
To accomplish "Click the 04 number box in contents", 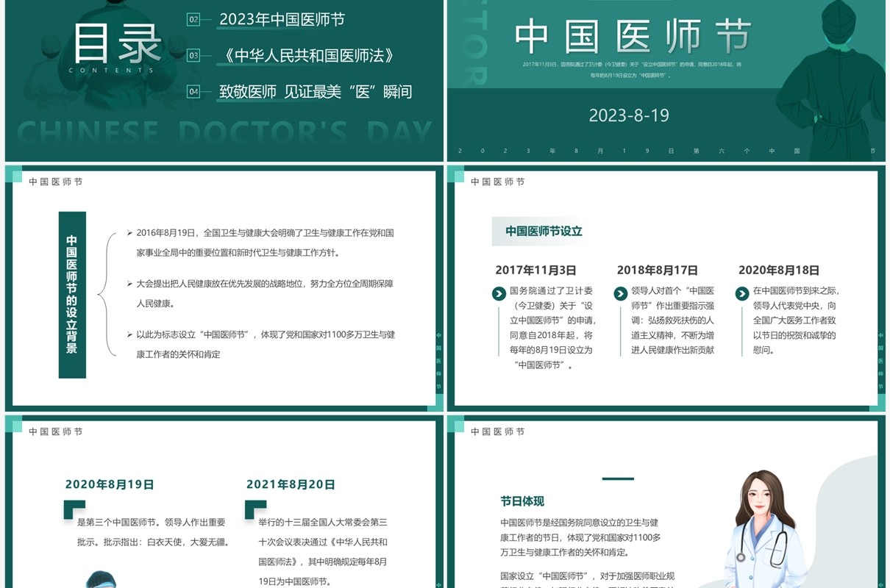I will 193,92.
